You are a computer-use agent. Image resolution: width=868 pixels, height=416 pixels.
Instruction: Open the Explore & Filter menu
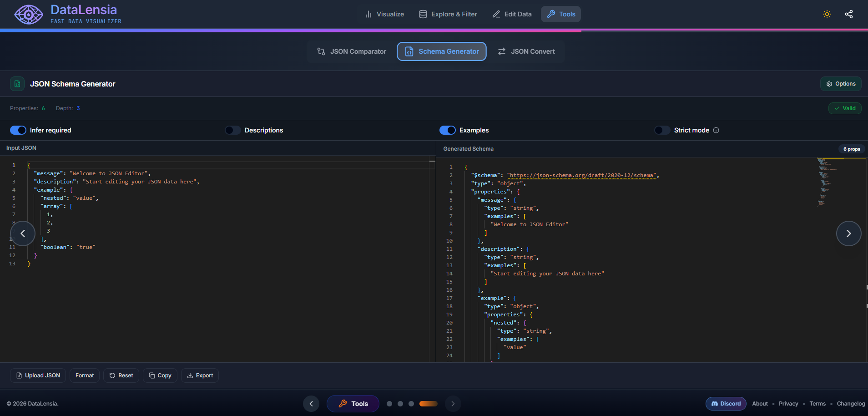click(448, 14)
